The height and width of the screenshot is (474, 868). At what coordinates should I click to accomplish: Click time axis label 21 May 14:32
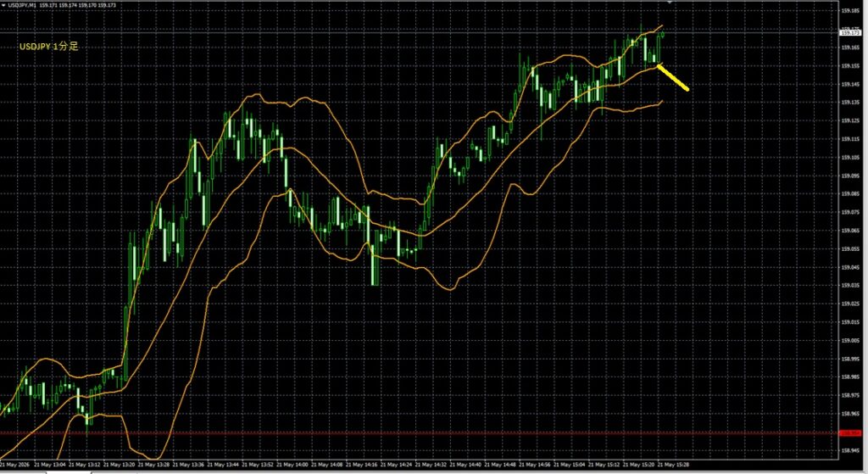click(x=431, y=465)
